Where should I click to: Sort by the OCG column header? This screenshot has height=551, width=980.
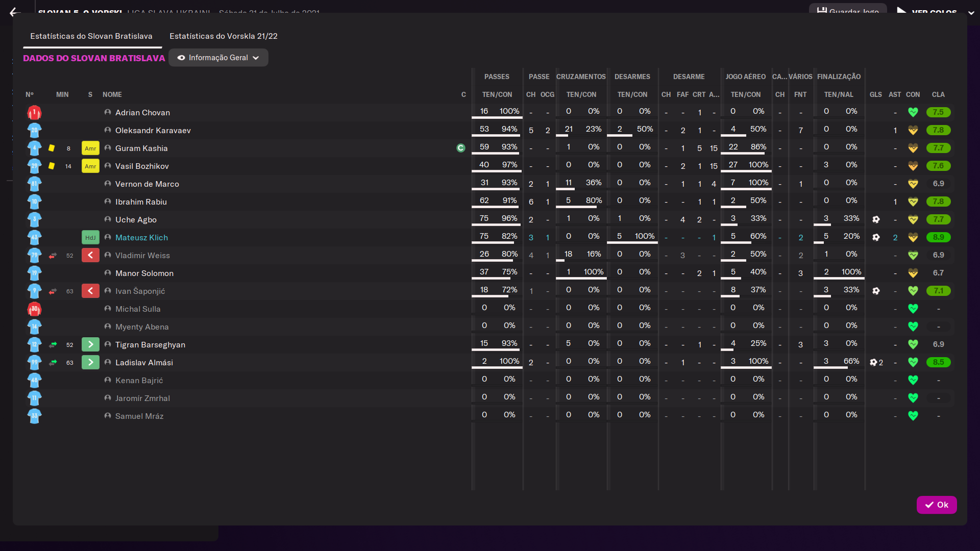(547, 95)
